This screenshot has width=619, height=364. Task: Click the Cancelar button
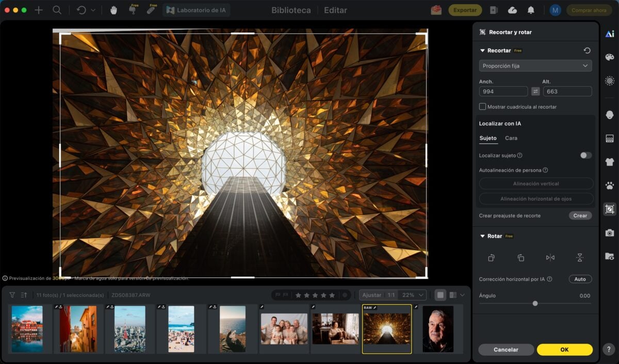click(x=506, y=350)
